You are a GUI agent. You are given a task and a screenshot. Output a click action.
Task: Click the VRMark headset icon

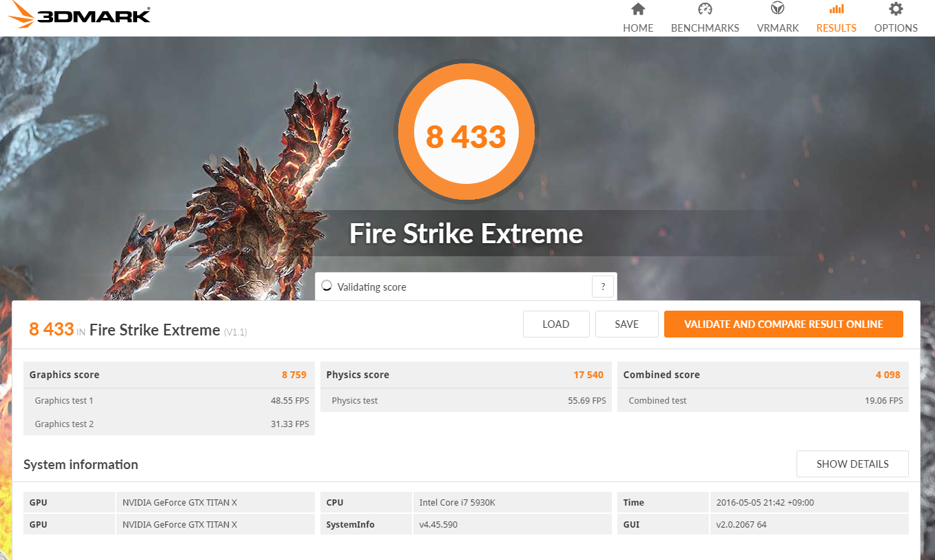pos(778,9)
